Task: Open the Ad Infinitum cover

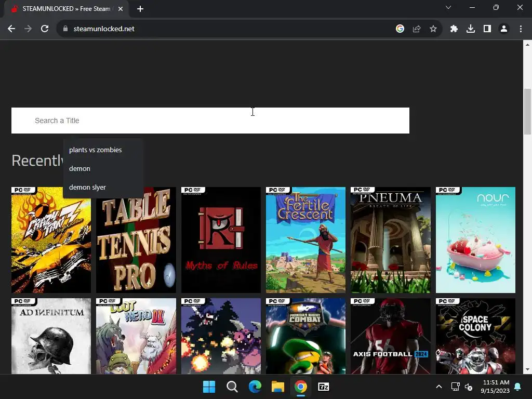Action: coord(51,336)
